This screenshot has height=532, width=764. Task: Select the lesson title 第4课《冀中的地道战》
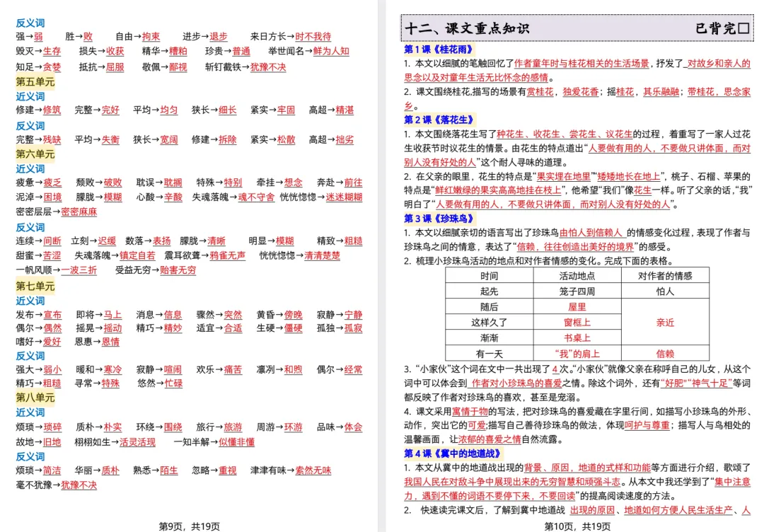click(x=452, y=453)
